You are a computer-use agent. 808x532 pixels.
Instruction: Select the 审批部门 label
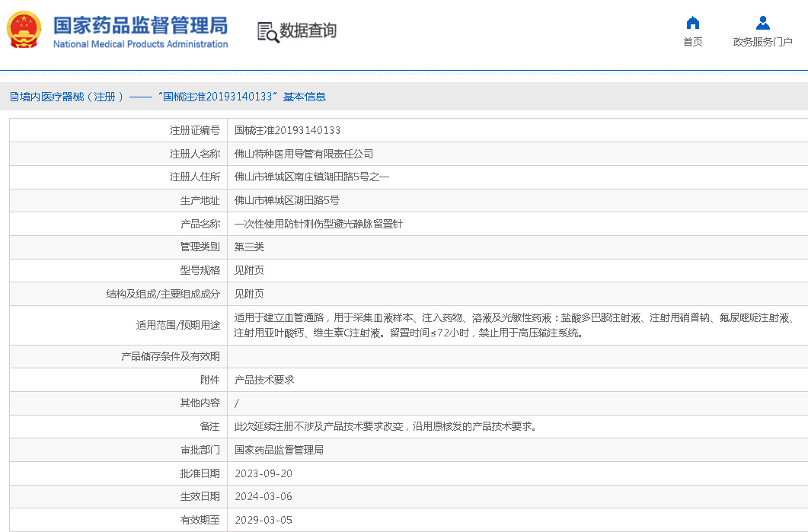point(200,450)
